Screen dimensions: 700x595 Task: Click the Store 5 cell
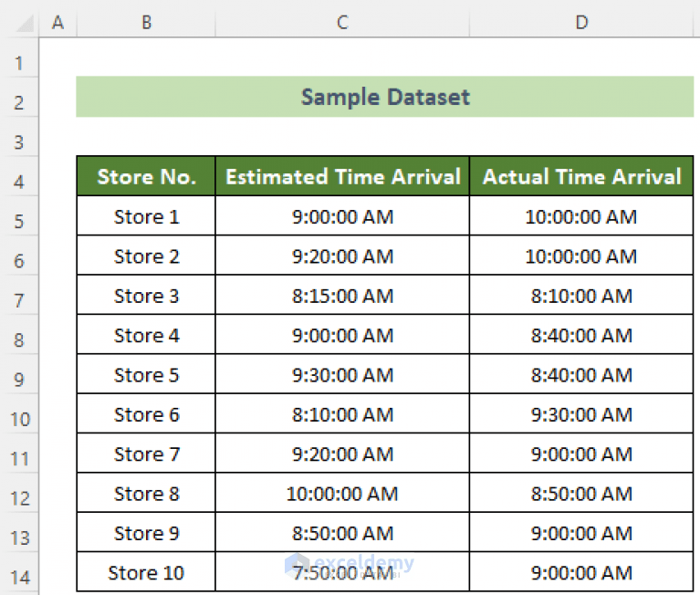pos(146,374)
